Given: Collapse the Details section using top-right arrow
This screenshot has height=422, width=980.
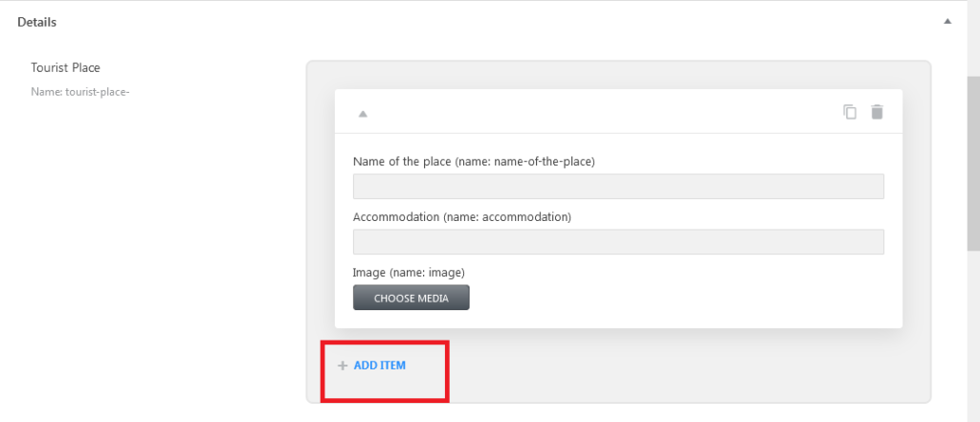Looking at the screenshot, I should click(947, 21).
